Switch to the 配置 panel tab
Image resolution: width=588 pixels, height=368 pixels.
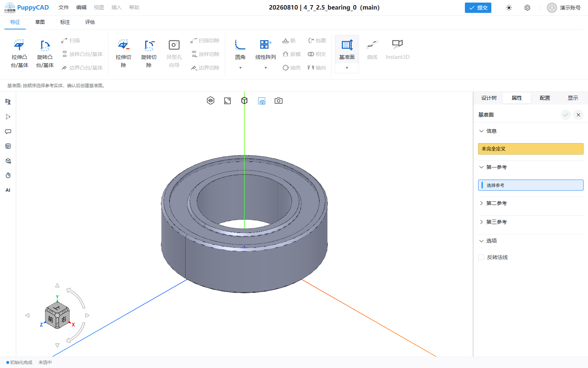coord(545,98)
